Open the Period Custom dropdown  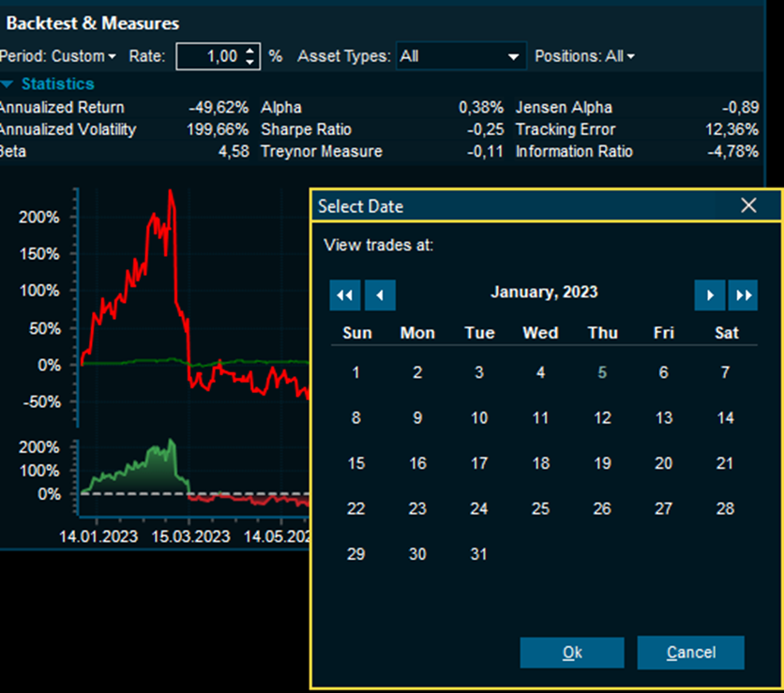[83, 56]
